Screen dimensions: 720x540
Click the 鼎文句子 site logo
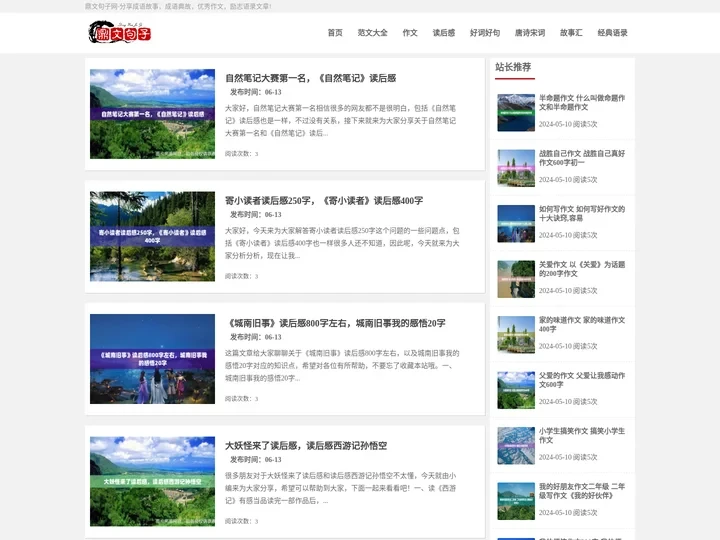[x=119, y=32]
